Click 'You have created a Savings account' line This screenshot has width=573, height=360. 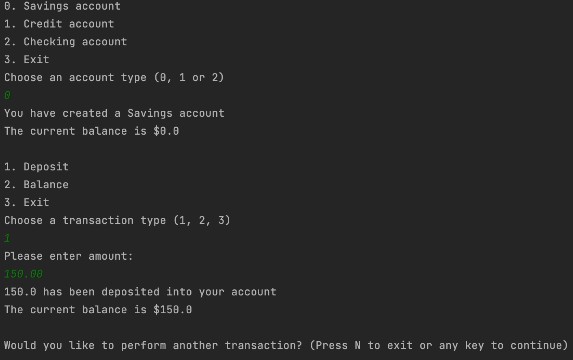114,113
